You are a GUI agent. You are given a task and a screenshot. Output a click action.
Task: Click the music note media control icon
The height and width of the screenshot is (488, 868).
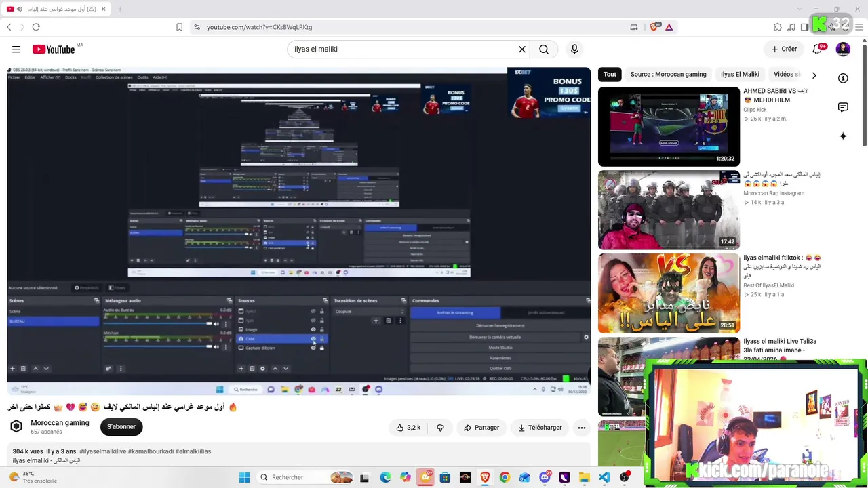click(x=791, y=27)
